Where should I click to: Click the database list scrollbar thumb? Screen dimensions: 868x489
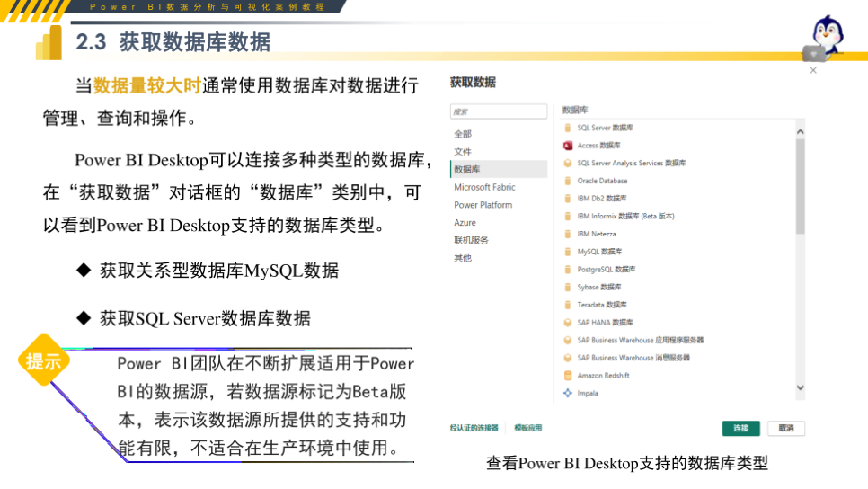click(800, 186)
